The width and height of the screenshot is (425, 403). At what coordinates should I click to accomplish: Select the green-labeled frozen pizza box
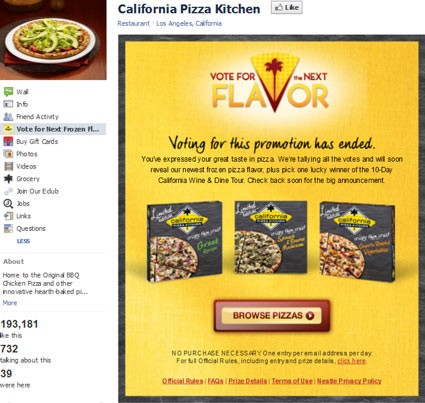(184, 241)
